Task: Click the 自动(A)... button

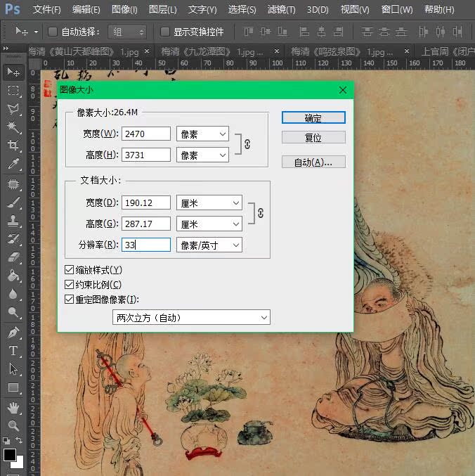Action: [313, 162]
